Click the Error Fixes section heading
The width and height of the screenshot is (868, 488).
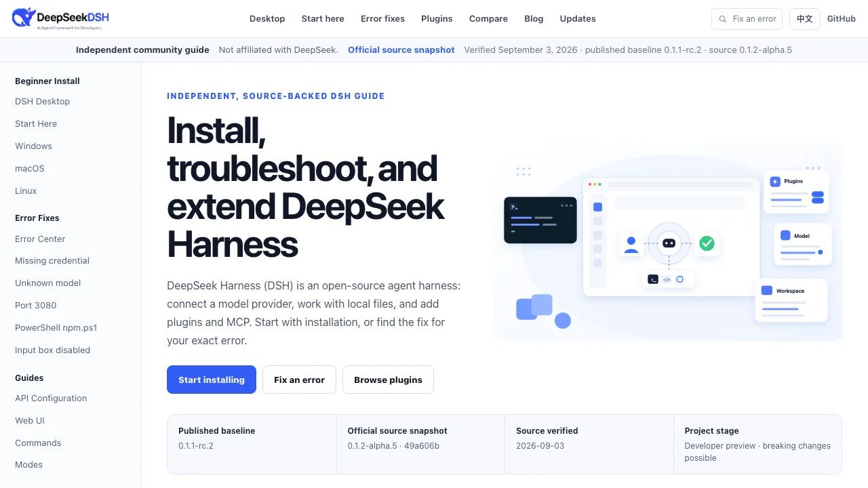pos(37,218)
